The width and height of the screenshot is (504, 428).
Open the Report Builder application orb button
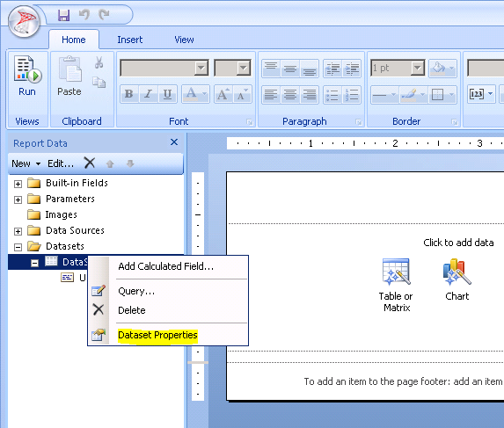24,21
